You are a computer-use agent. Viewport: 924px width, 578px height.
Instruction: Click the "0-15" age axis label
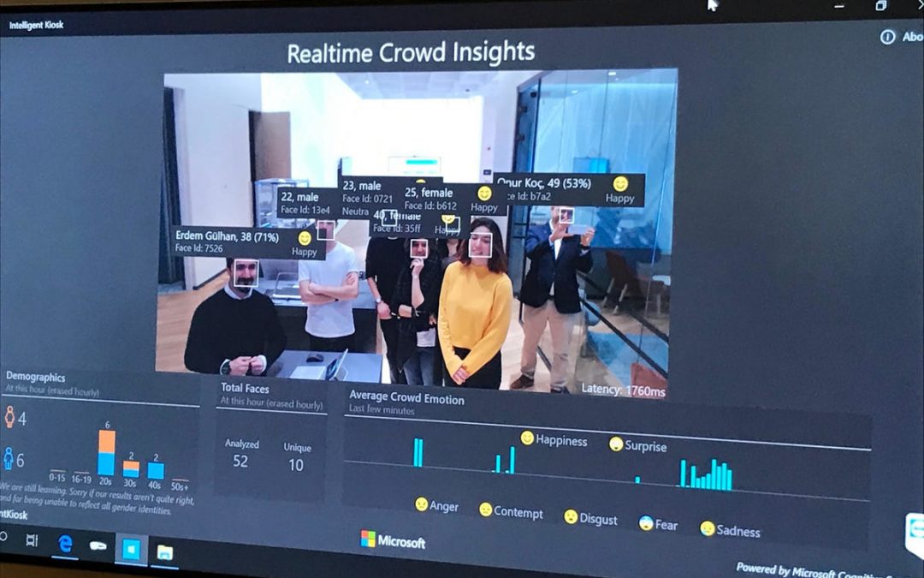coord(57,477)
